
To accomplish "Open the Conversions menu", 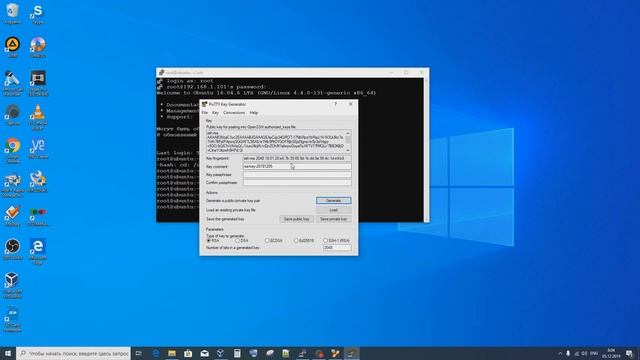I will (234, 113).
